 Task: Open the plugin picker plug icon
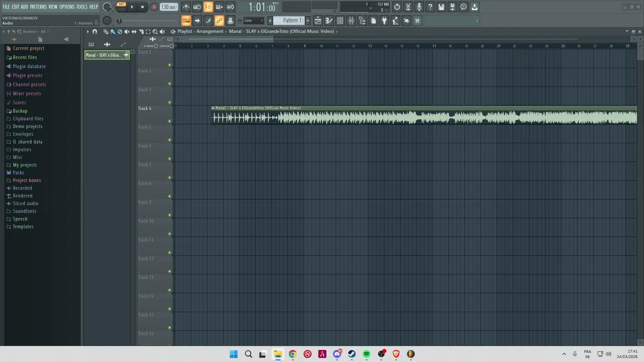point(384,21)
